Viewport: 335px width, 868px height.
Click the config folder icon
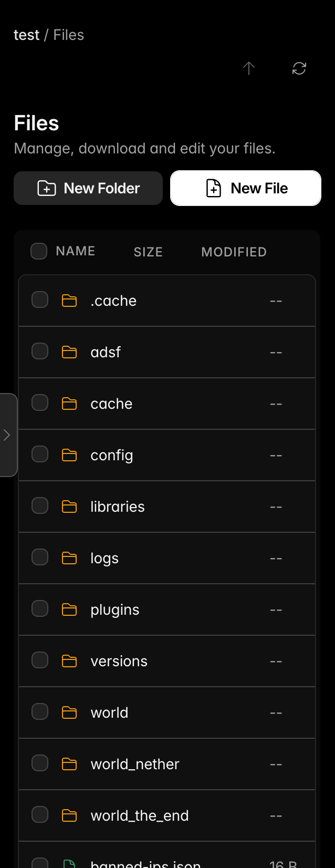pyautogui.click(x=69, y=455)
